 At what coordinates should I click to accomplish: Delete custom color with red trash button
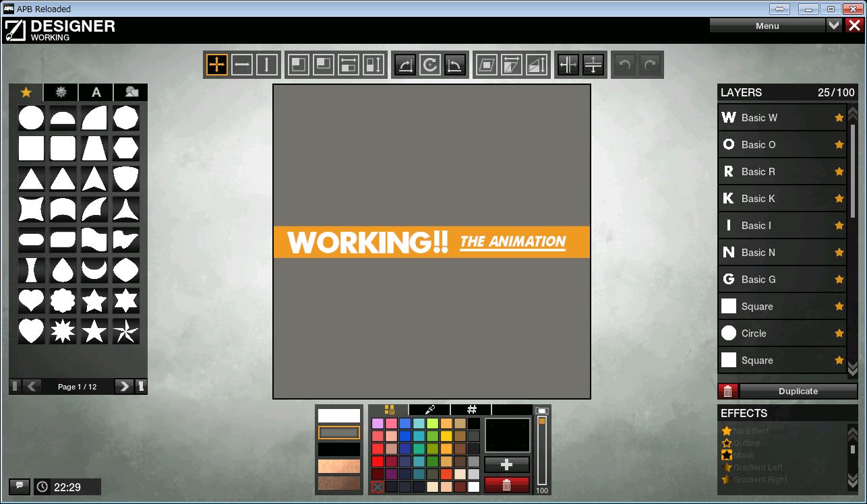[x=507, y=484]
